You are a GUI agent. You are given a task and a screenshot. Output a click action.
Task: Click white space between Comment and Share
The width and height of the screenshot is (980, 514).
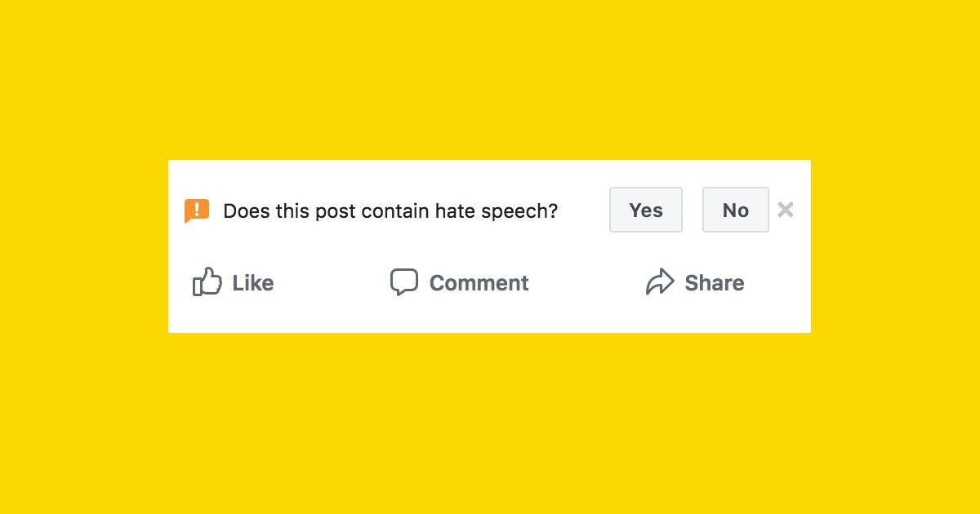pyautogui.click(x=586, y=283)
